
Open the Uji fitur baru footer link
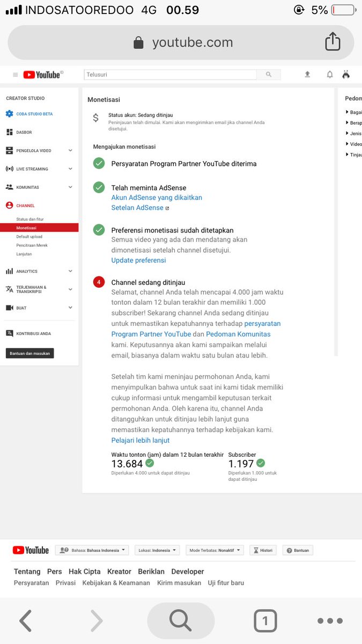226,583
